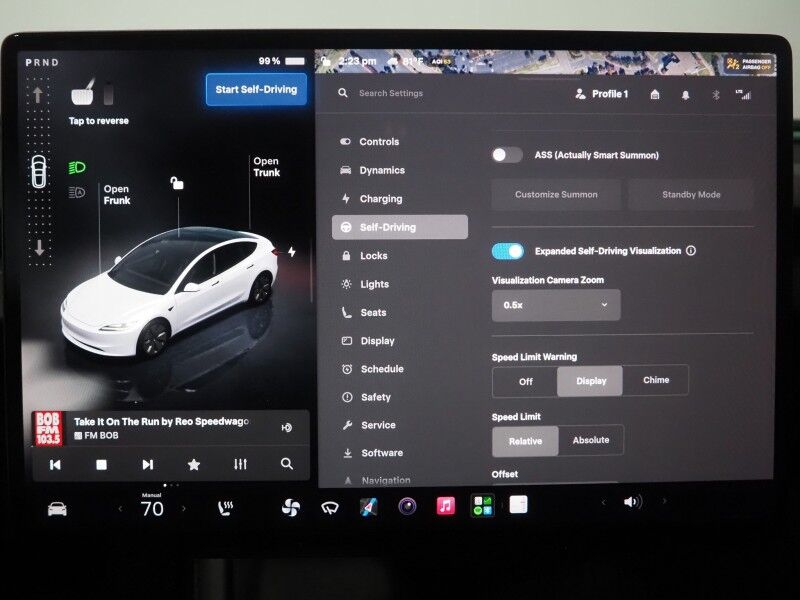Decrease cabin temperature with left arrow
The width and height of the screenshot is (800, 600).
point(120,509)
